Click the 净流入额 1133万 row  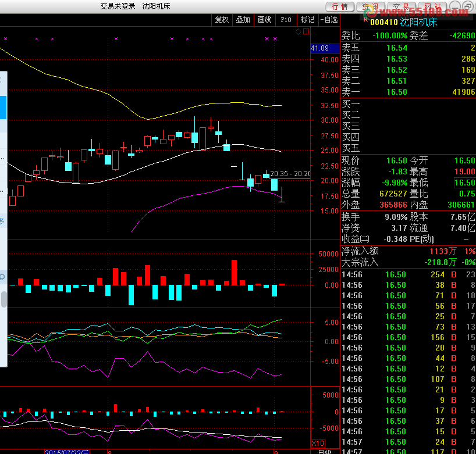pyautogui.click(x=408, y=251)
